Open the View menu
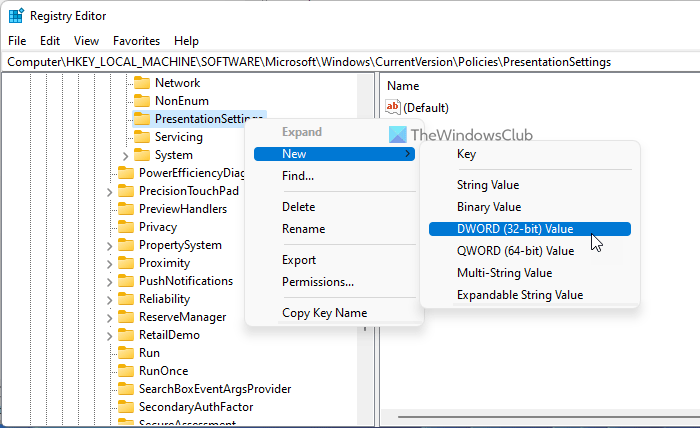Screen dimensions: 700x428 [x=86, y=41]
